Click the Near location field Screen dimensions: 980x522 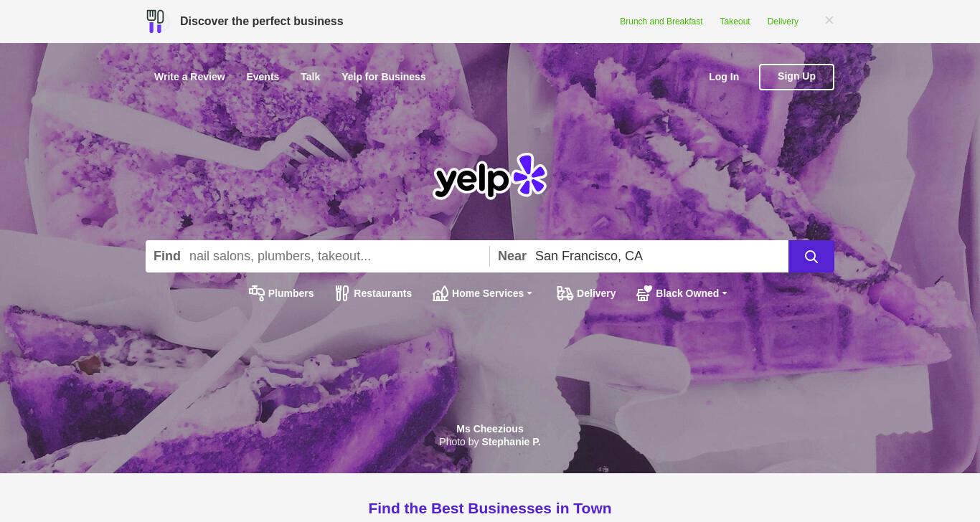click(659, 256)
